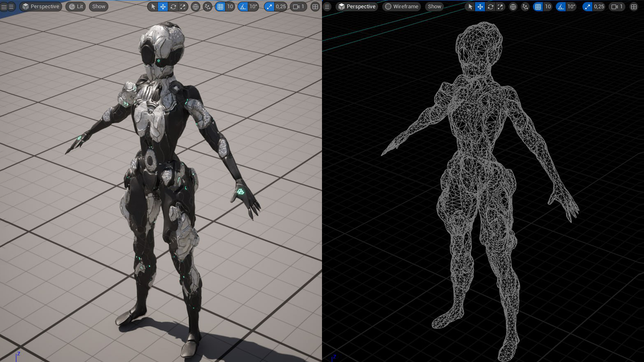The image size is (644, 362).
Task: Select the rotate tool in left viewport
Action: click(173, 6)
